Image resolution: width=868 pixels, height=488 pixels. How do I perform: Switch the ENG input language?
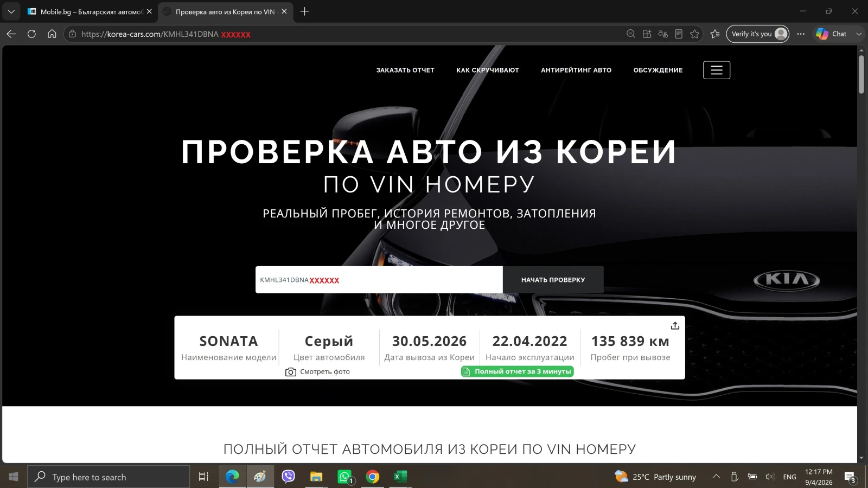point(790,477)
